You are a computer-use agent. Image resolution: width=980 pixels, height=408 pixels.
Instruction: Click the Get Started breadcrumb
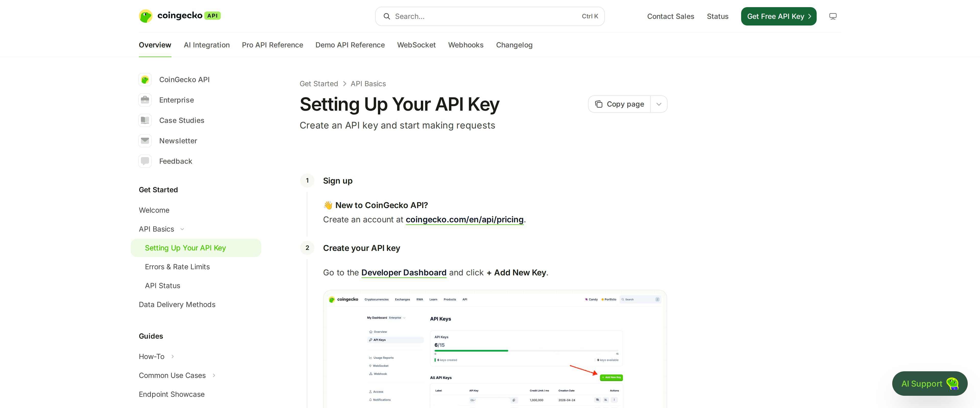[318, 84]
